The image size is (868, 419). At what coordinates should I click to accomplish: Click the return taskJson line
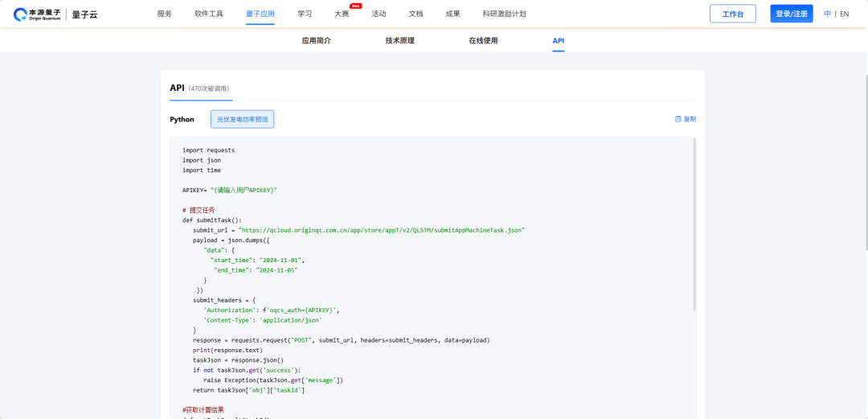(x=248, y=390)
